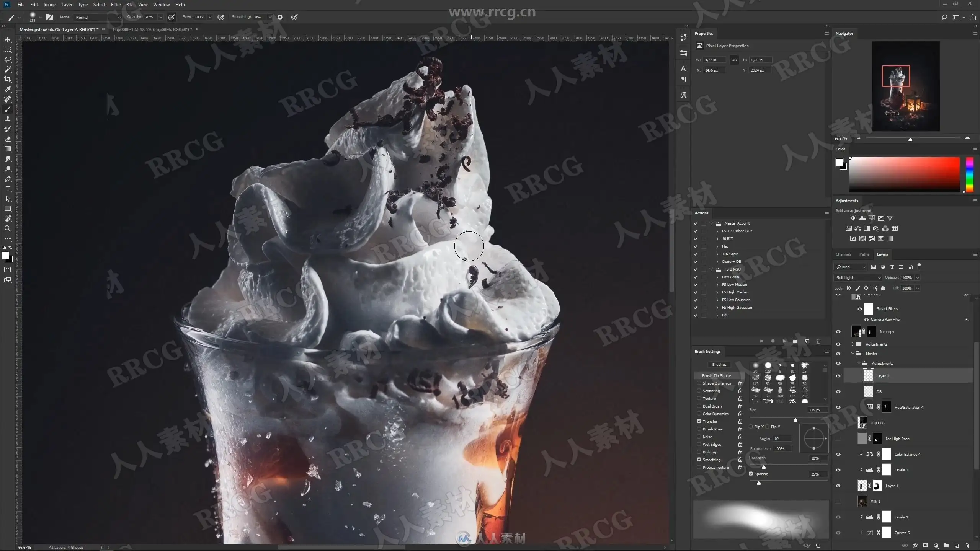Select the Clone Stamp tool
The width and height of the screenshot is (980, 551).
click(8, 119)
